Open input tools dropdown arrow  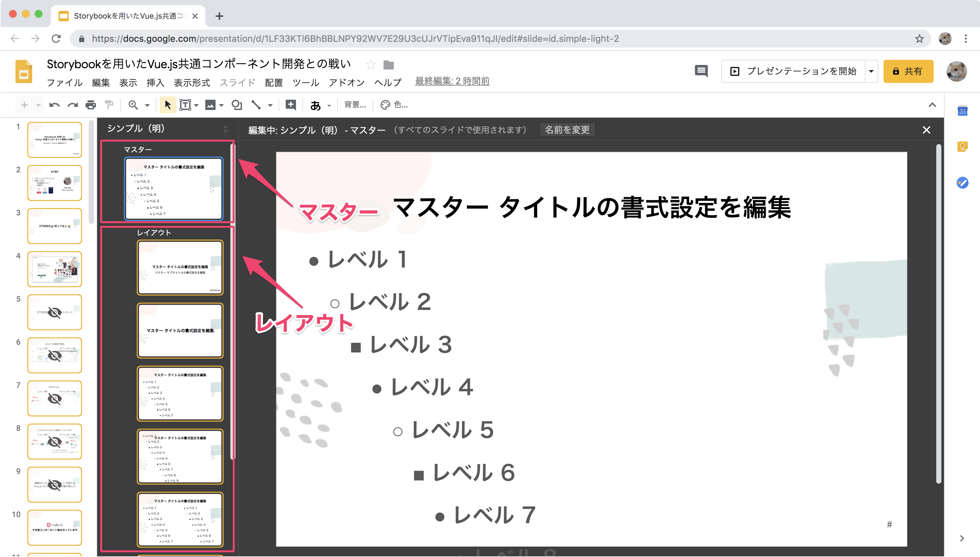point(329,105)
